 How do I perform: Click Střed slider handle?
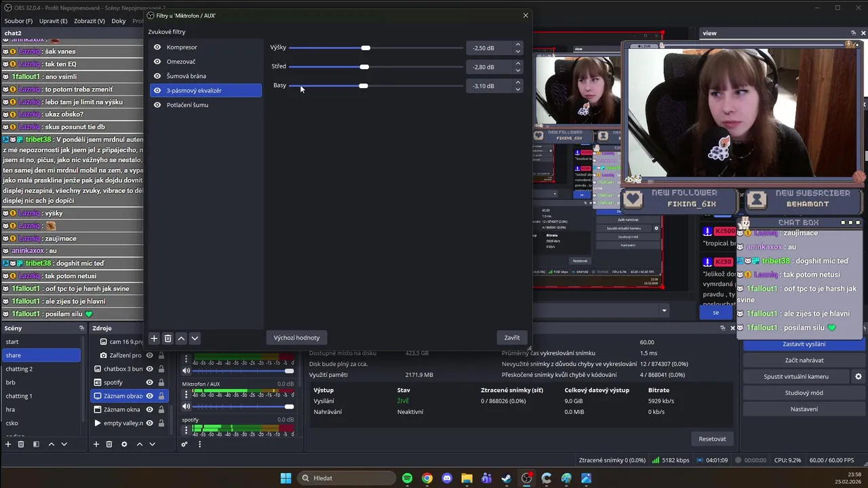tap(364, 66)
